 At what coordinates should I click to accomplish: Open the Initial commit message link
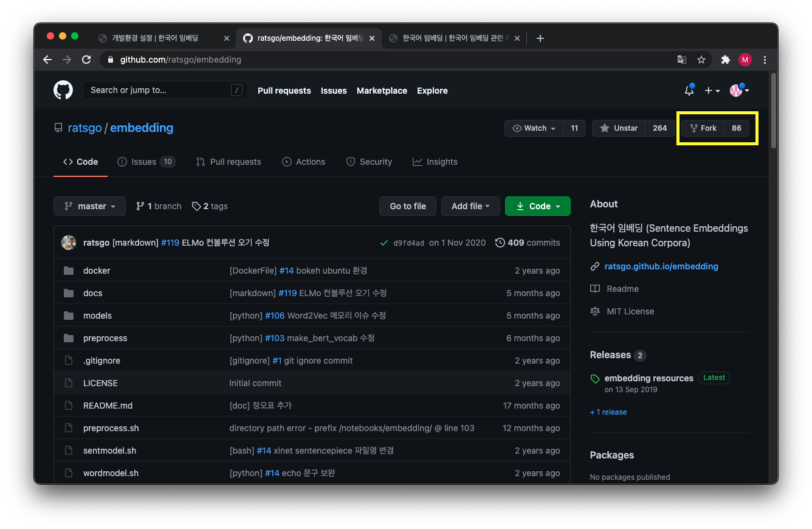click(255, 383)
